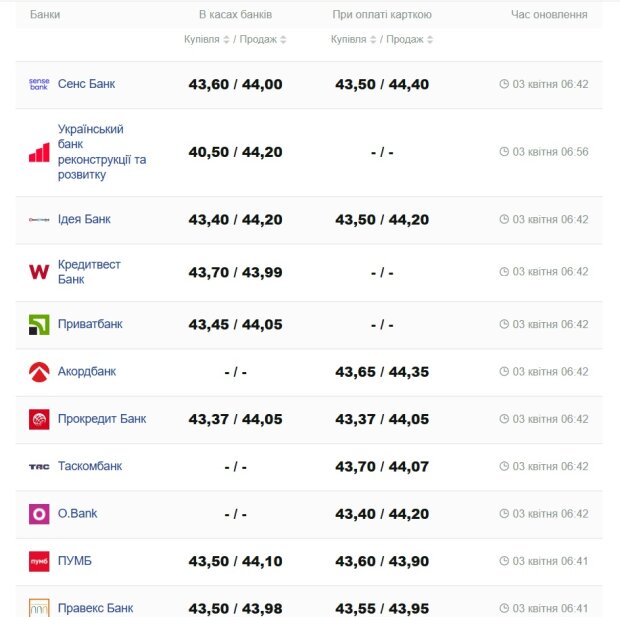The height and width of the screenshot is (617, 620).
Task: Open the Сенс Банк link
Action: click(x=86, y=84)
